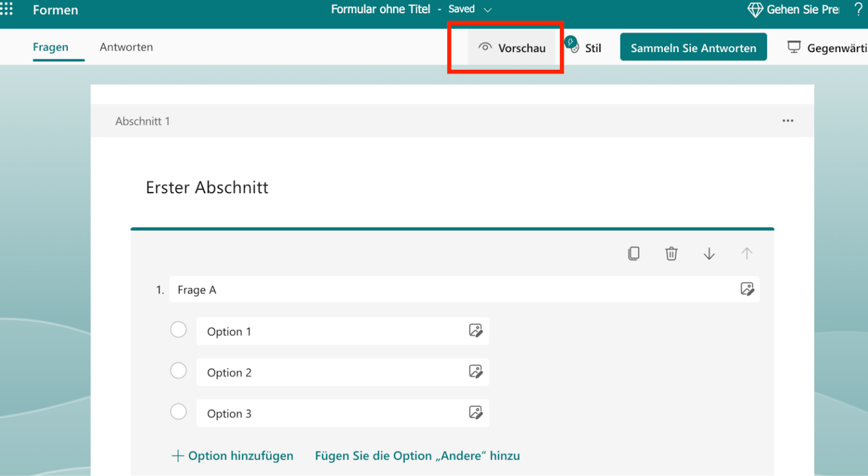Image resolution: width=868 pixels, height=476 pixels.
Task: Click the Sammeln Sie Antworten button
Action: coord(693,47)
